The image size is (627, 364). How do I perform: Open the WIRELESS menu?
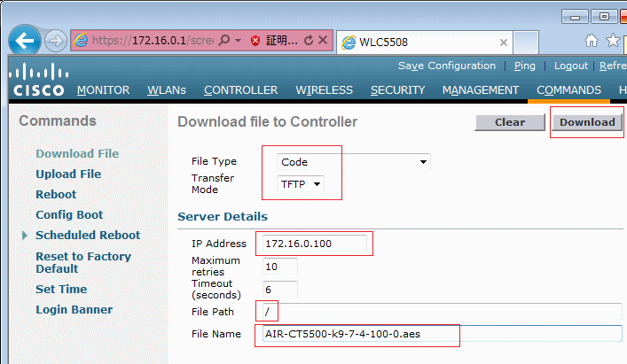point(325,90)
